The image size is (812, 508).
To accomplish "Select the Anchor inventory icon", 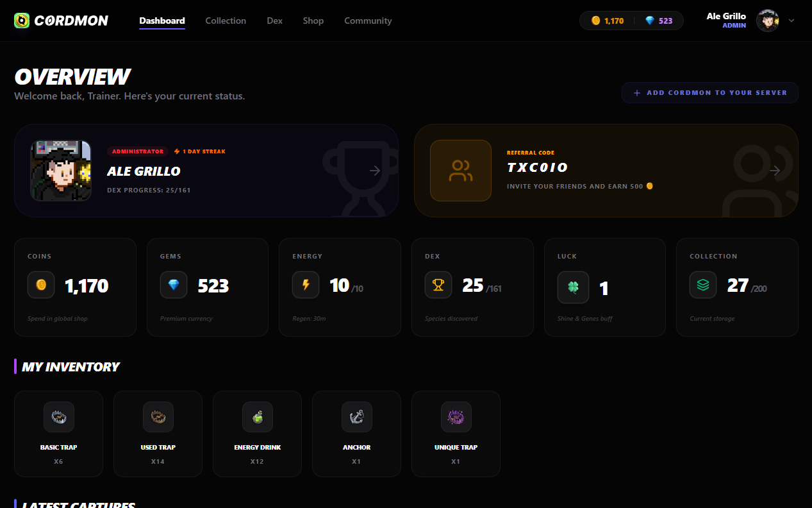I will pos(356,417).
